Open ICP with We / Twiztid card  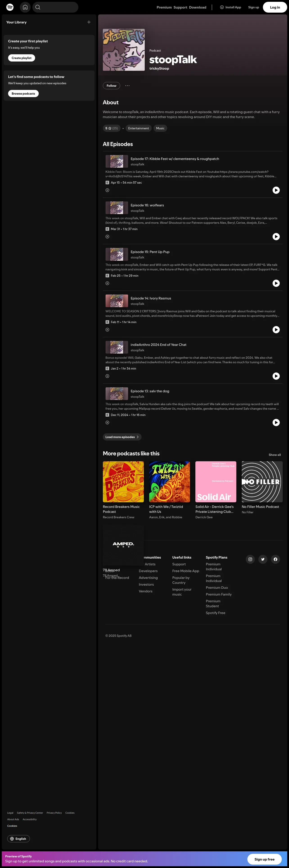point(169,491)
